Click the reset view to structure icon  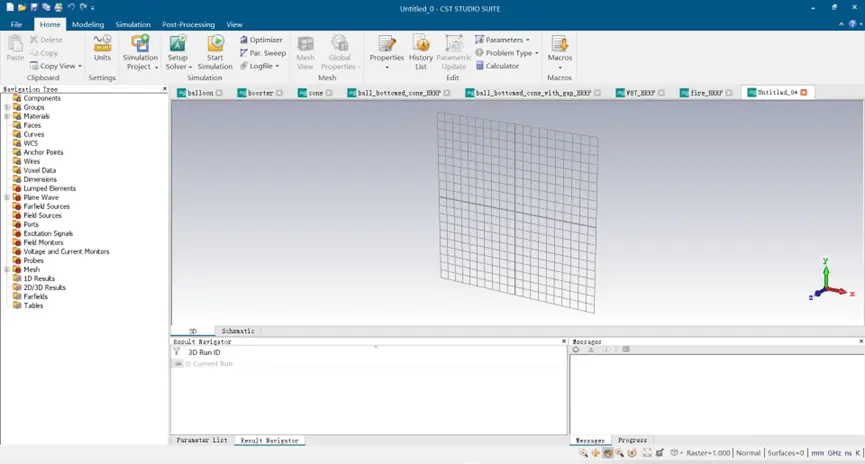click(x=647, y=453)
